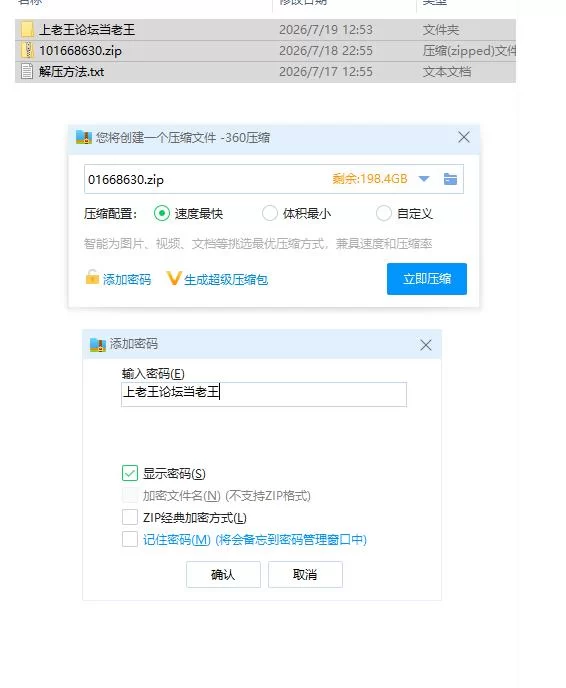The image size is (566, 688).
Task: Click the lock icon for 添加密码
Action: 92,277
